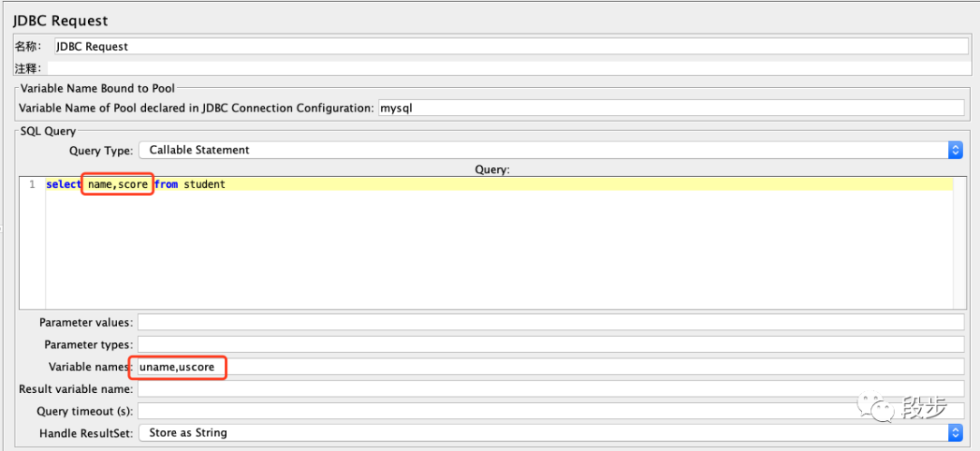Screen dimensions: 980x451
Task: Click the Result variable name field
Action: [x=551, y=389]
